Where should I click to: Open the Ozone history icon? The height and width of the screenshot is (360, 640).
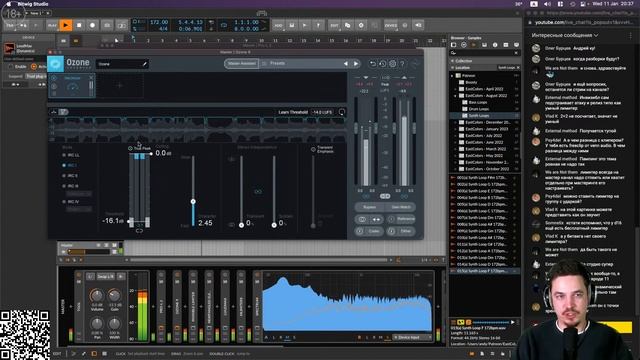point(382,64)
